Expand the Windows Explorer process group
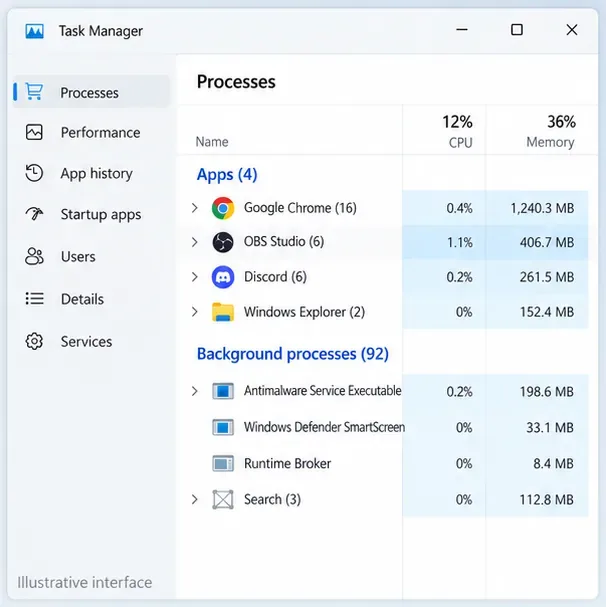The height and width of the screenshot is (607, 606). tap(195, 312)
